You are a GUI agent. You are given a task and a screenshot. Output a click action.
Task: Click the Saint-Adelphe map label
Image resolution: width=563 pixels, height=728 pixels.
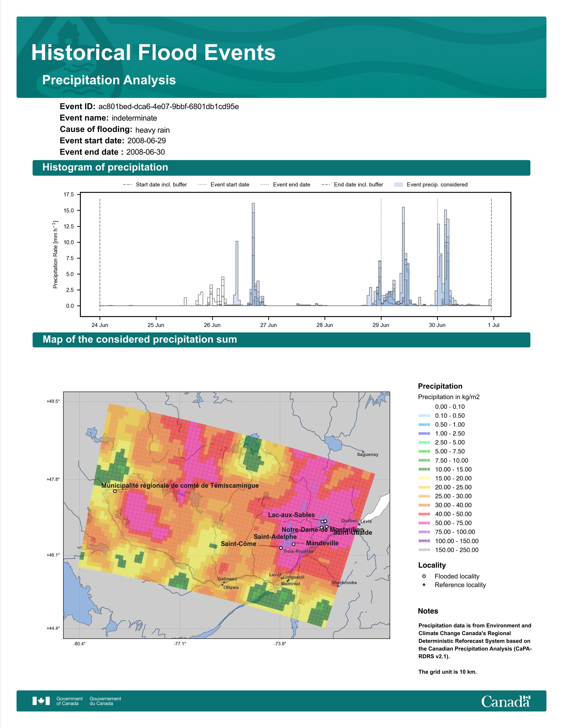pyautogui.click(x=275, y=537)
